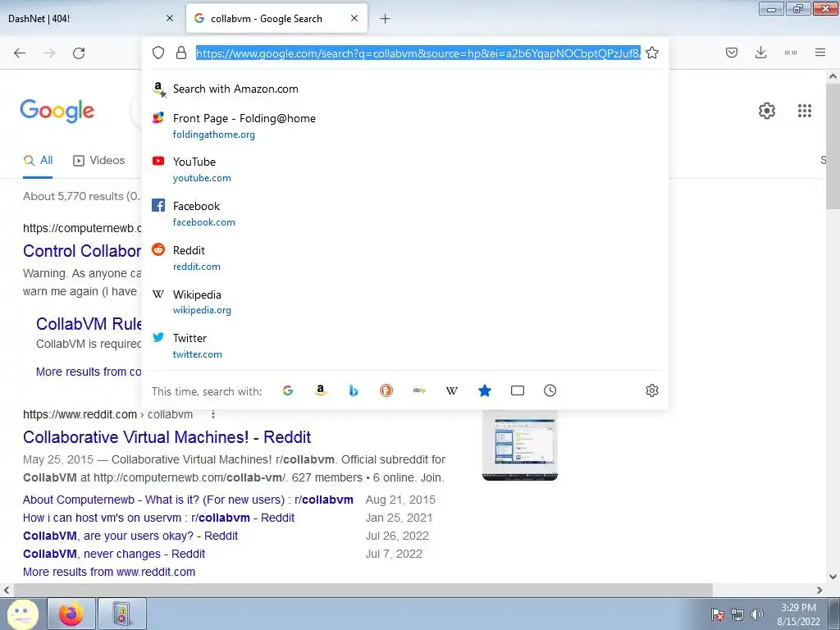Search this time with eBay icon

coord(419,390)
